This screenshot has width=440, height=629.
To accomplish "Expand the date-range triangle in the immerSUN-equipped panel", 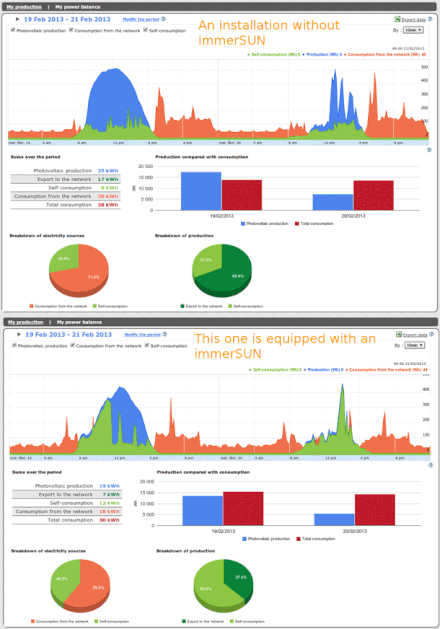I will click(19, 334).
